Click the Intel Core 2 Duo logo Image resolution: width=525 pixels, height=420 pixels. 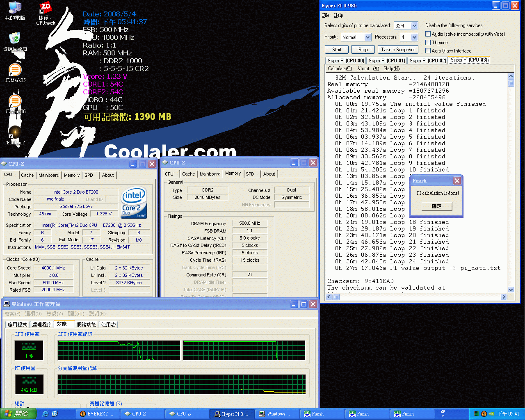click(x=134, y=203)
